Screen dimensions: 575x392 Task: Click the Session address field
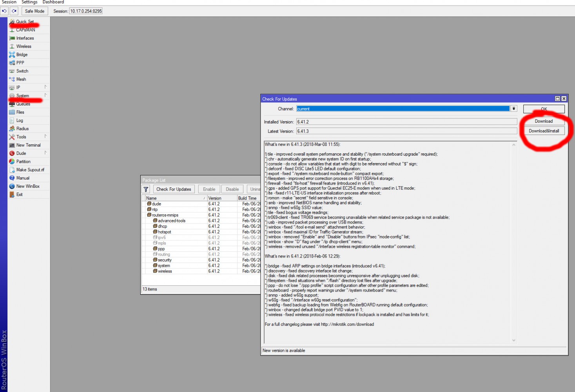click(x=86, y=11)
